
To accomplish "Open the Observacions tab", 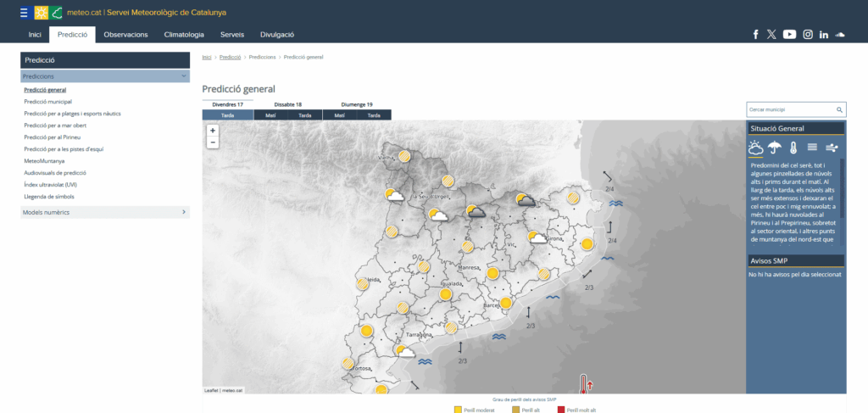I will 125,34.
